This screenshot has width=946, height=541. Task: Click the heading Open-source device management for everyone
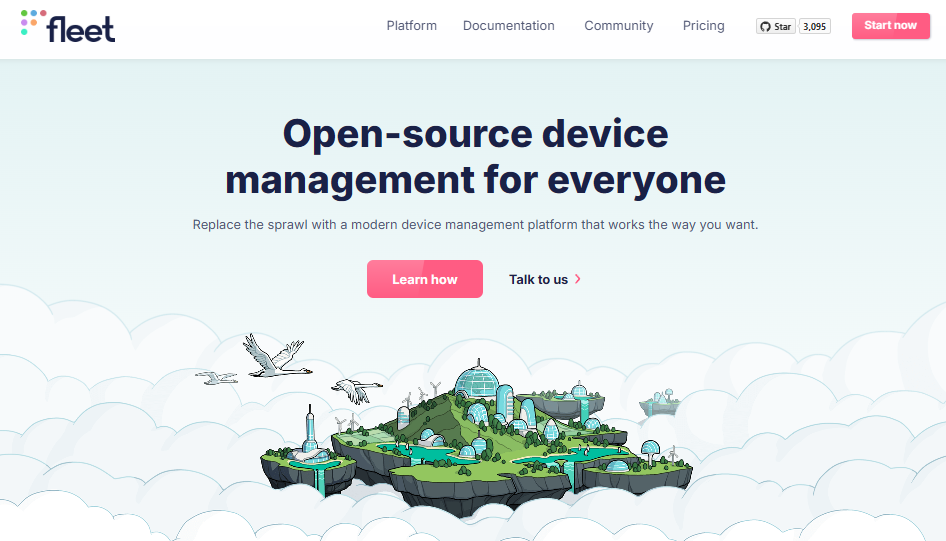coord(475,156)
